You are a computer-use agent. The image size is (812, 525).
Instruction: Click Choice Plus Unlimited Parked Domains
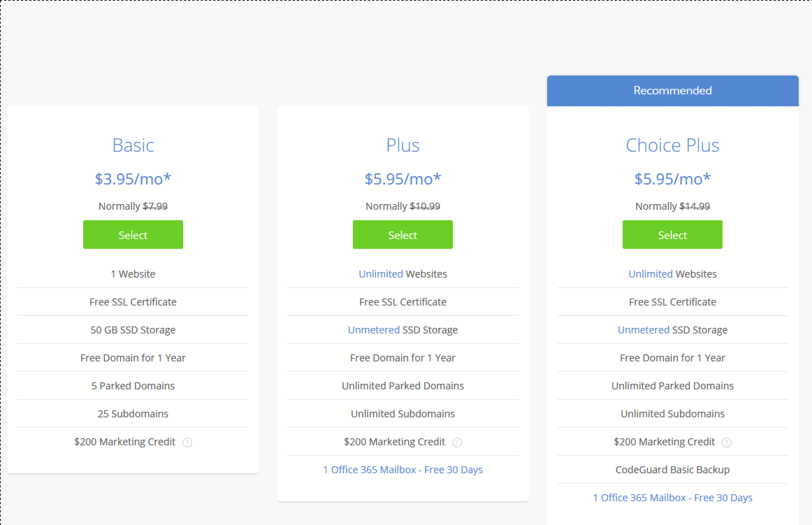673,386
